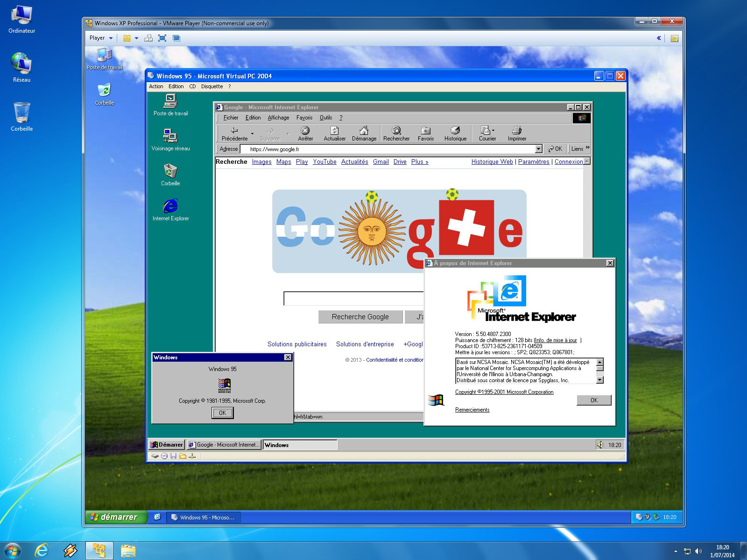Expand the Liens links bar chevron
747x560 pixels.
(x=587, y=148)
